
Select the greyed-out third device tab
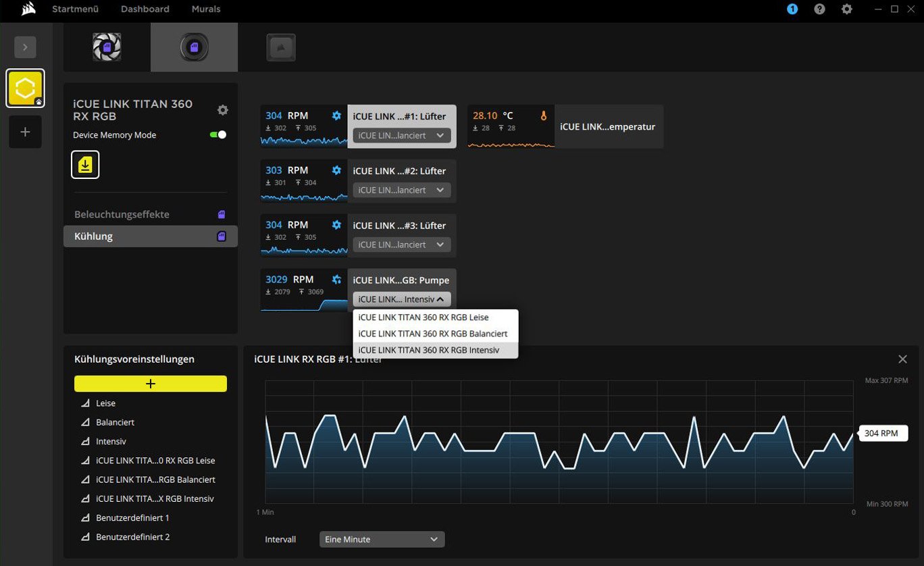point(281,47)
